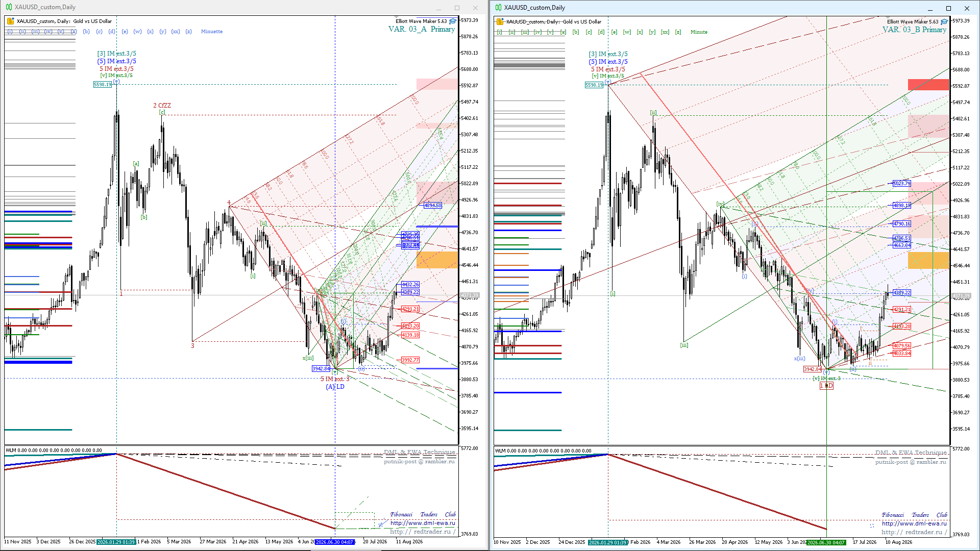Screen dimensions: 980x551
Task: Open the redtrader.ru link in VAR. 03_B chart
Action: click(914, 532)
